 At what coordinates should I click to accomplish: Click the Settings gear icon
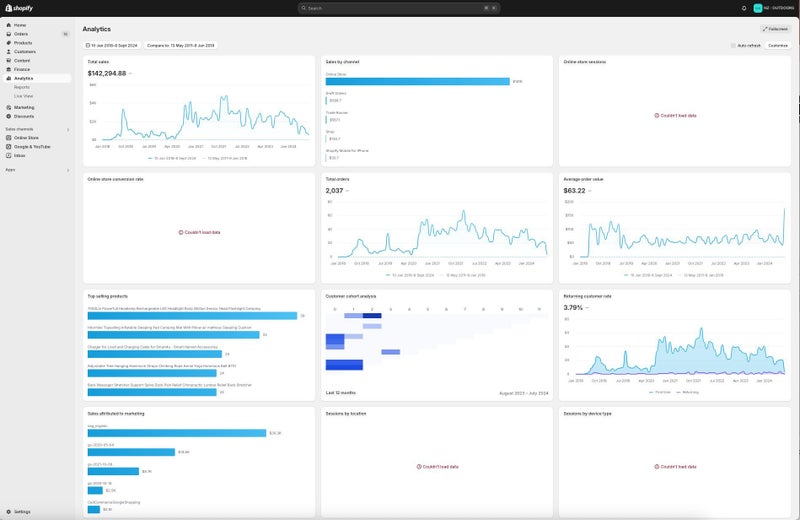tap(8, 511)
